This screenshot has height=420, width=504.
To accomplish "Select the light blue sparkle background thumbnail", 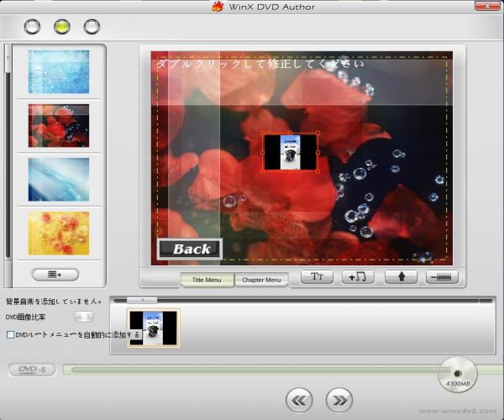I will pyautogui.click(x=59, y=71).
